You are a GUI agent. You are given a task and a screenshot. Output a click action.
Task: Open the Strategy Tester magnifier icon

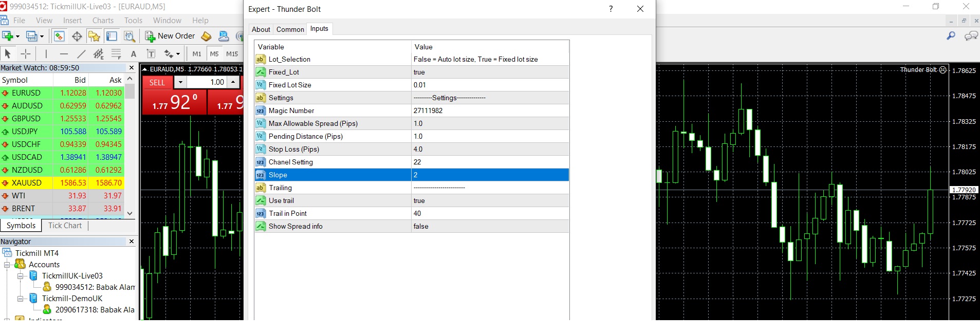coord(130,36)
